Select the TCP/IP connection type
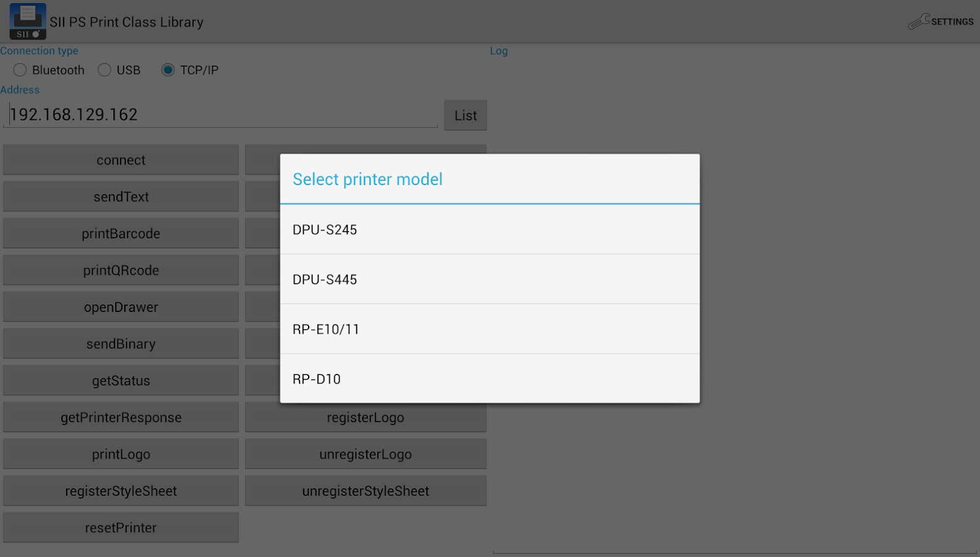Viewport: 980px width, 557px height. (190, 70)
